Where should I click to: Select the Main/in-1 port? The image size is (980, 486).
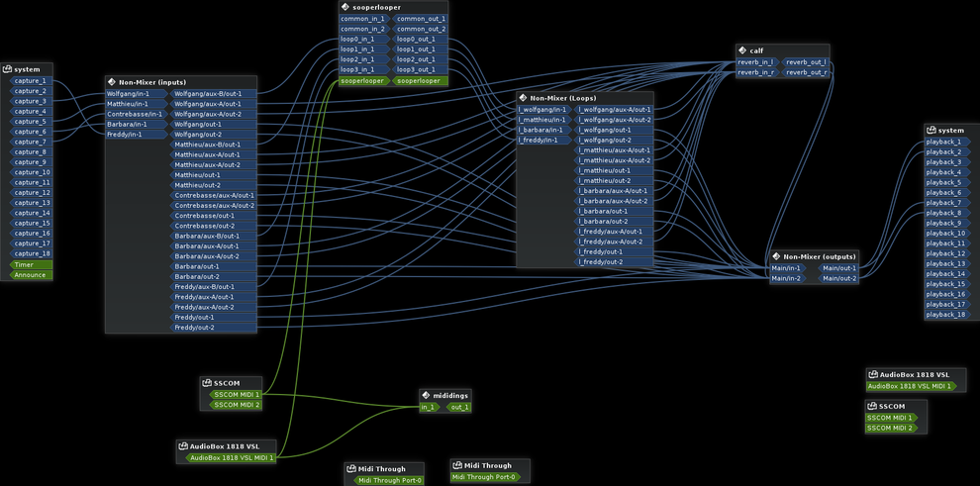pyautogui.click(x=787, y=268)
